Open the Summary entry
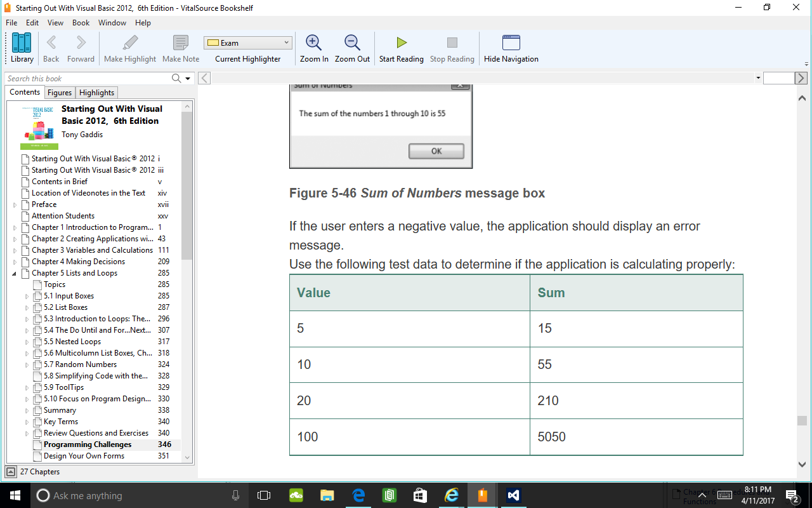This screenshot has height=508, width=812. point(60,410)
